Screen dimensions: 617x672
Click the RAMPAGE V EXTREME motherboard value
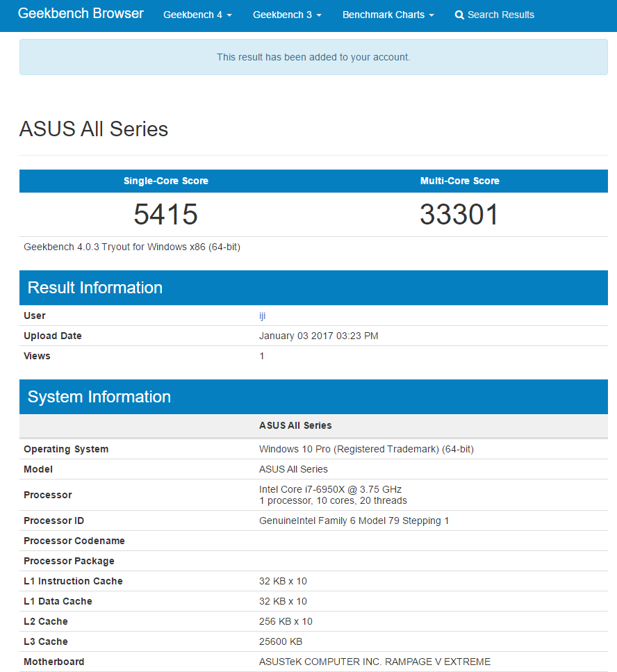[x=375, y=662]
